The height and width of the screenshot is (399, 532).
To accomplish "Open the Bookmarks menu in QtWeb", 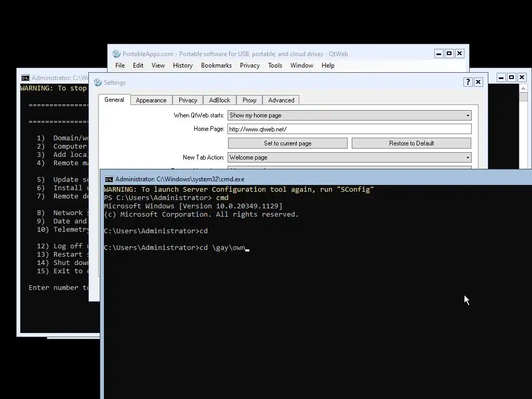I will tap(216, 65).
